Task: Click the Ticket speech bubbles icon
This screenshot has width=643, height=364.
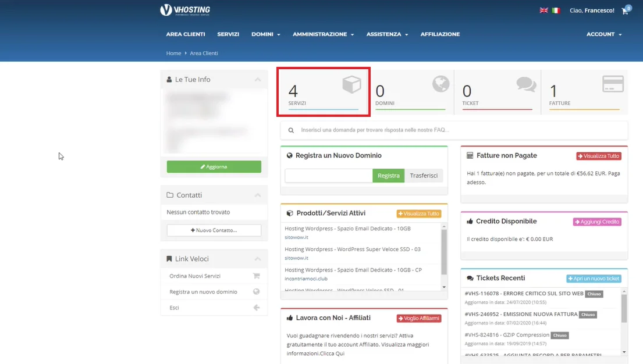Action: [527, 84]
